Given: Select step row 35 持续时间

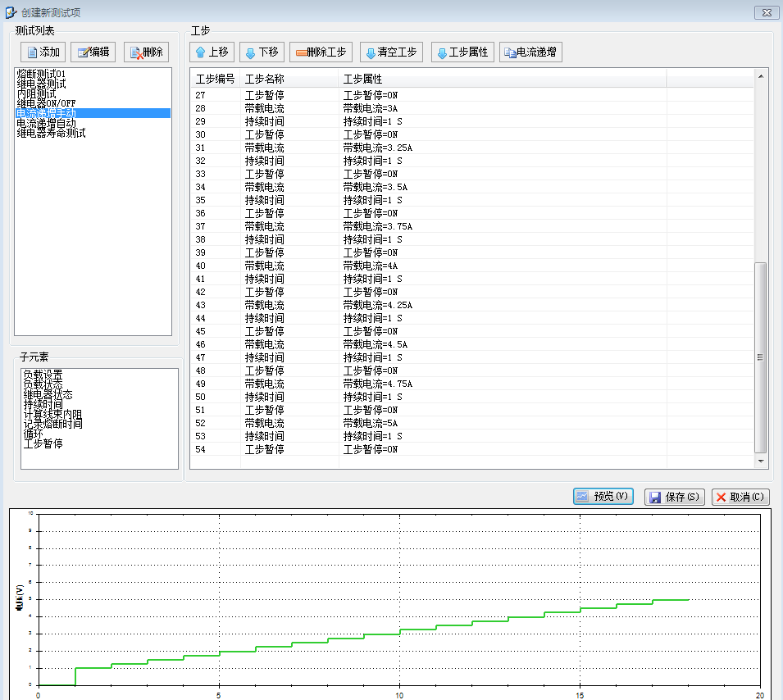Looking at the screenshot, I should point(472,200).
